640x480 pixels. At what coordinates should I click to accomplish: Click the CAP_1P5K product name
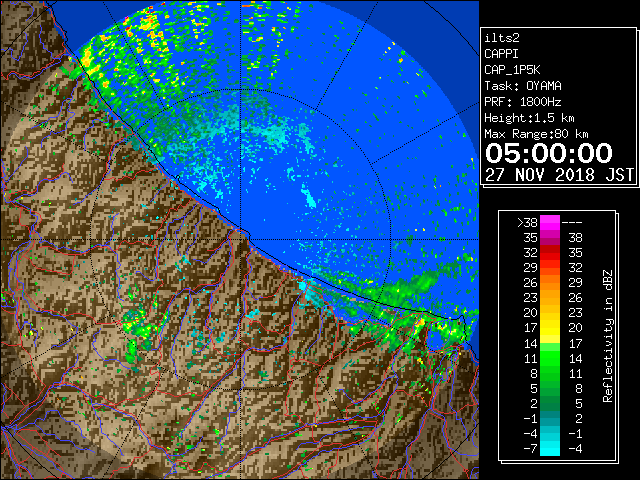point(512,70)
